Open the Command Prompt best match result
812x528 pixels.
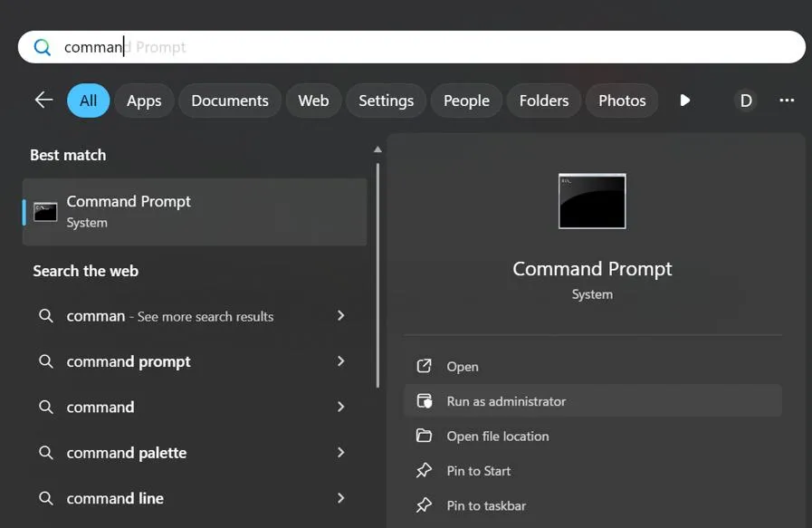[195, 212]
